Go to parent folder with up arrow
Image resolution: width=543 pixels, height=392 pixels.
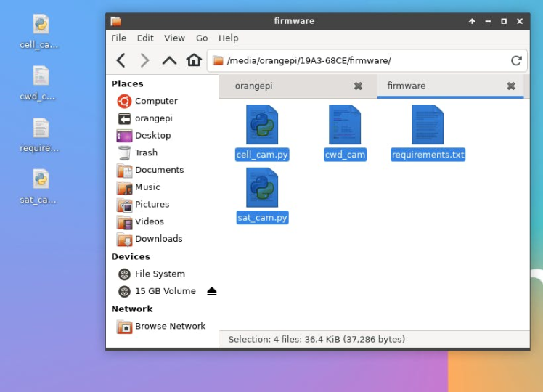[169, 60]
